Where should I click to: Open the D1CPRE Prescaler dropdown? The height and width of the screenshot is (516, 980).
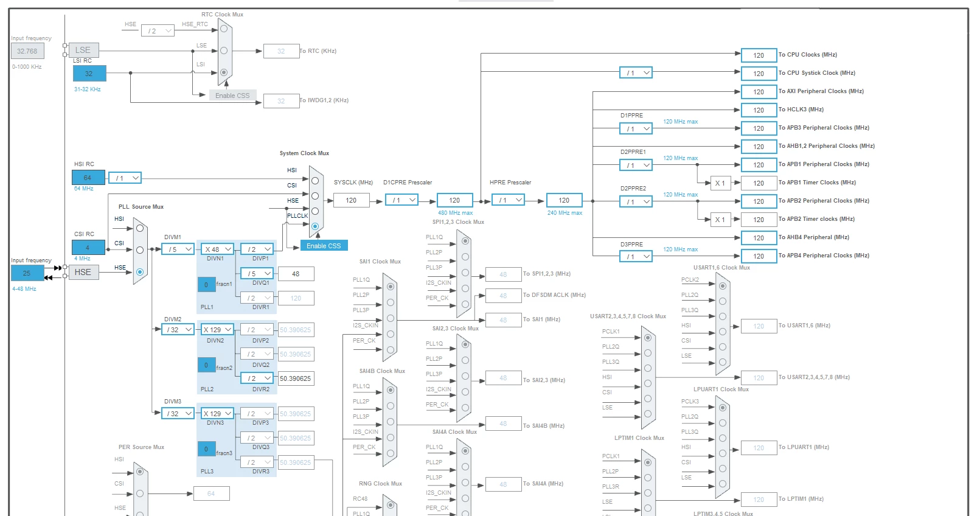coord(401,200)
